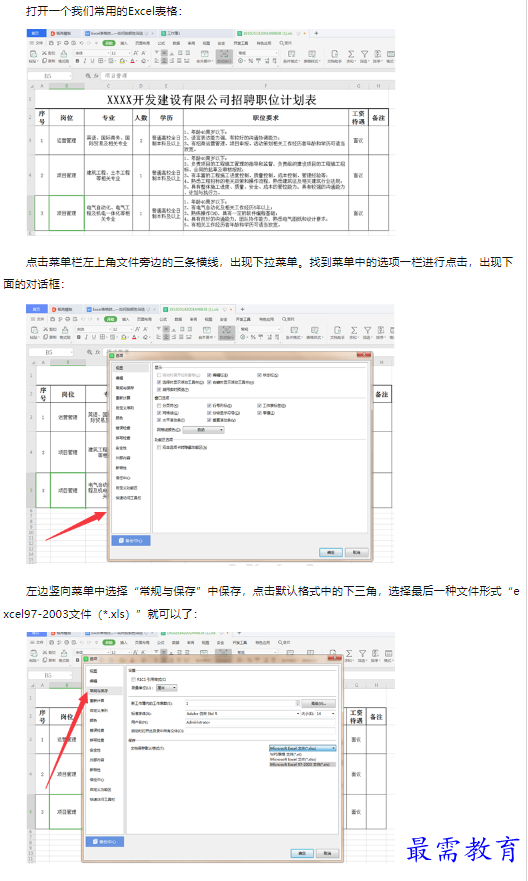528x881 pixels.
Task: Toggle Bold in first screenshot's toolbar
Action: (x=78, y=61)
